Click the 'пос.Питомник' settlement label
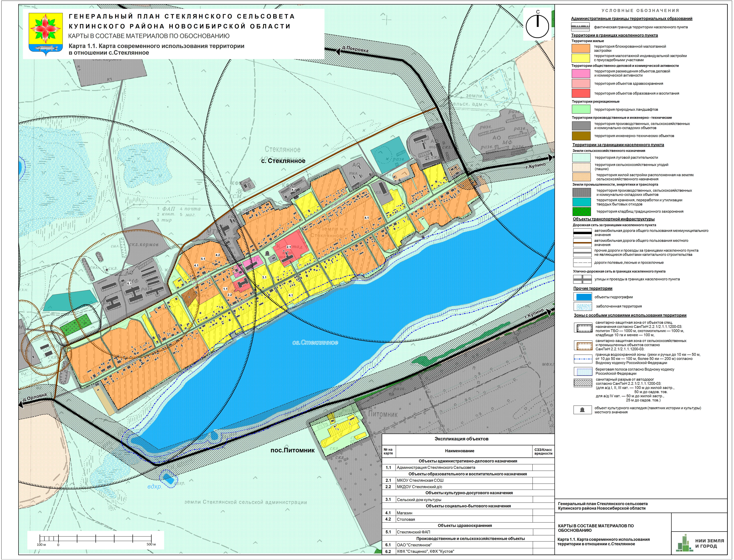The height and width of the screenshot is (560, 734). (292, 450)
